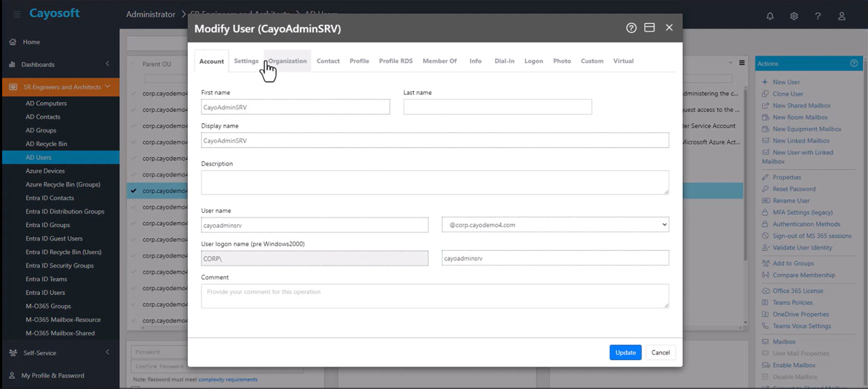Click the Actions panel help icon
The height and width of the screenshot is (389, 868).
point(854,63)
